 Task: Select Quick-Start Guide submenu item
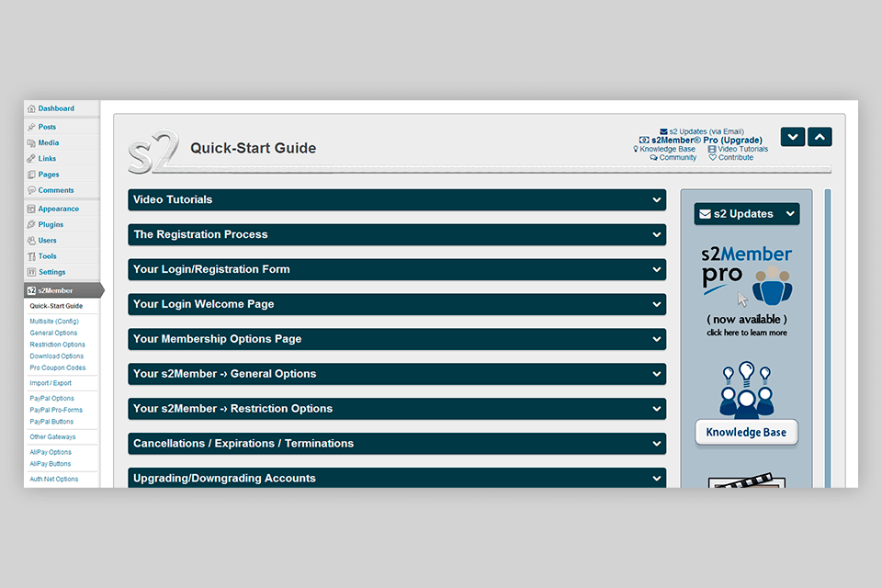(x=56, y=306)
